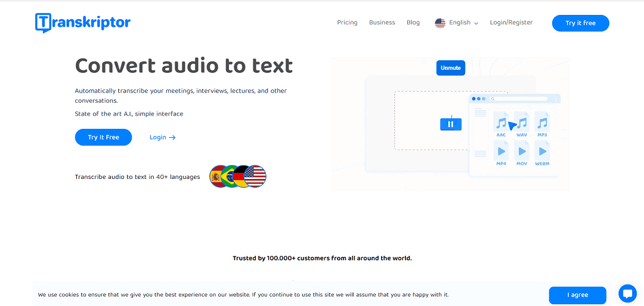
Task: Click the Transkriptor logo
Action: [x=83, y=23]
